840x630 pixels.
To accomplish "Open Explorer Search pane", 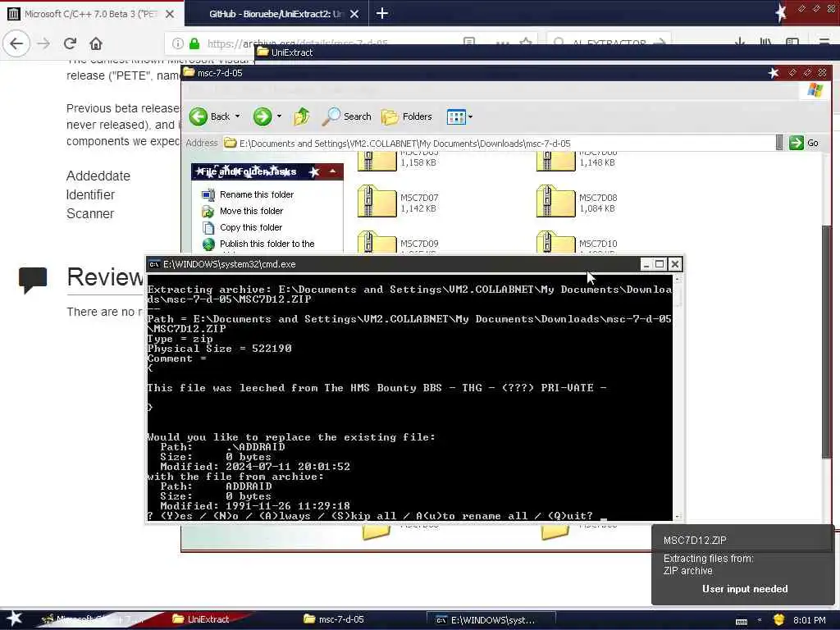I will [347, 116].
